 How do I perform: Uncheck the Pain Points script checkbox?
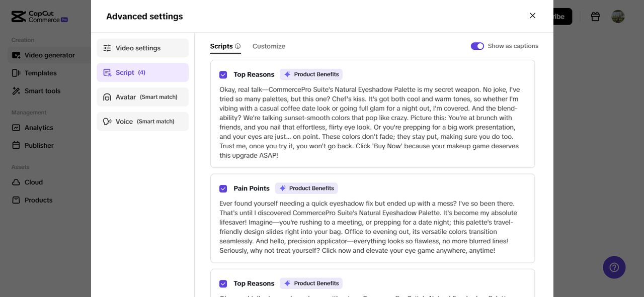[223, 189]
